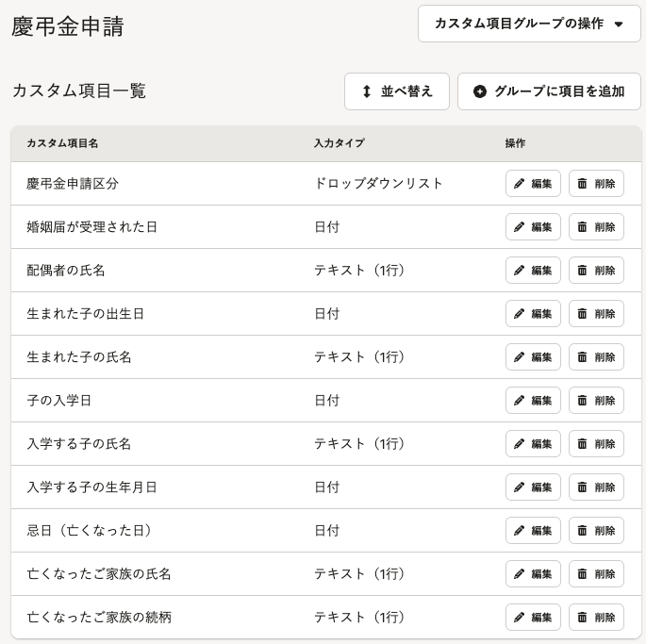Image resolution: width=646 pixels, height=644 pixels.
Task: Delete the 配偶者の氏名 row
Action: pos(596,271)
